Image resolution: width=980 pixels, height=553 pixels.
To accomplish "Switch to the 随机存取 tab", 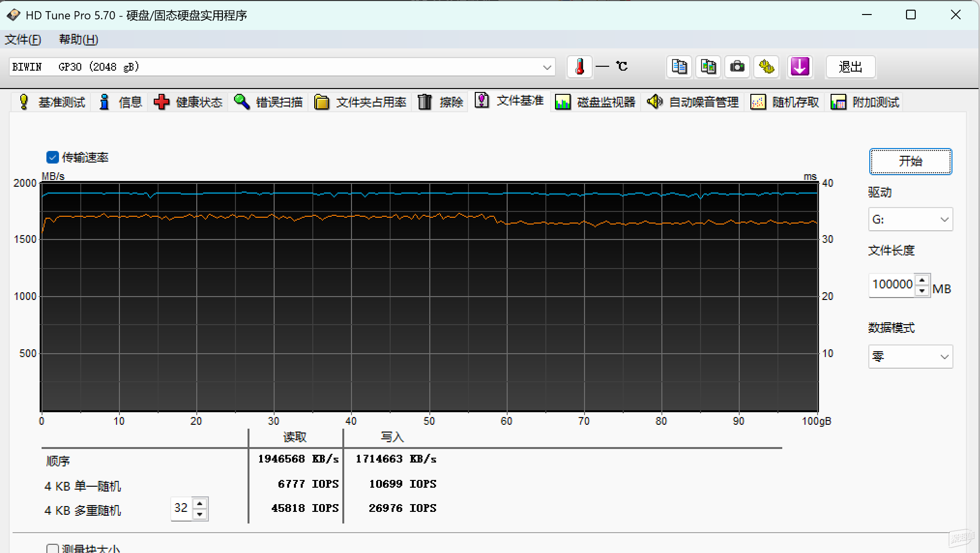I will pos(785,102).
